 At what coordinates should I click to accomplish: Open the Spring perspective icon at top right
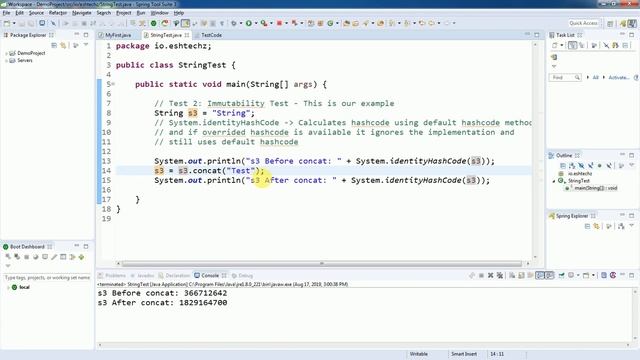click(x=623, y=23)
